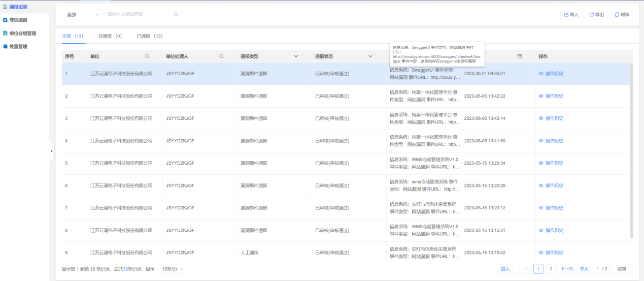Open the 全部 filter dropdown
644x281 pixels.
tap(82, 15)
